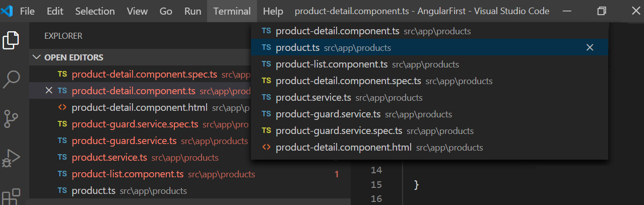Image resolution: width=644 pixels, height=205 pixels.
Task: Click the yellow TS icon of product-guard.service.spec.ts in dropdown
Action: click(x=267, y=131)
